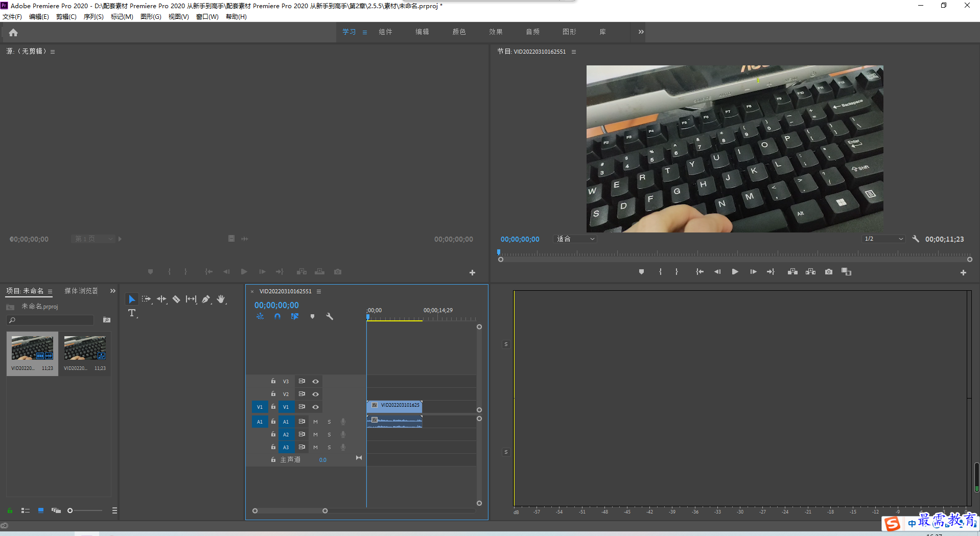The height and width of the screenshot is (536, 980).
Task: Mark Out point in Program monitor
Action: tap(676, 272)
